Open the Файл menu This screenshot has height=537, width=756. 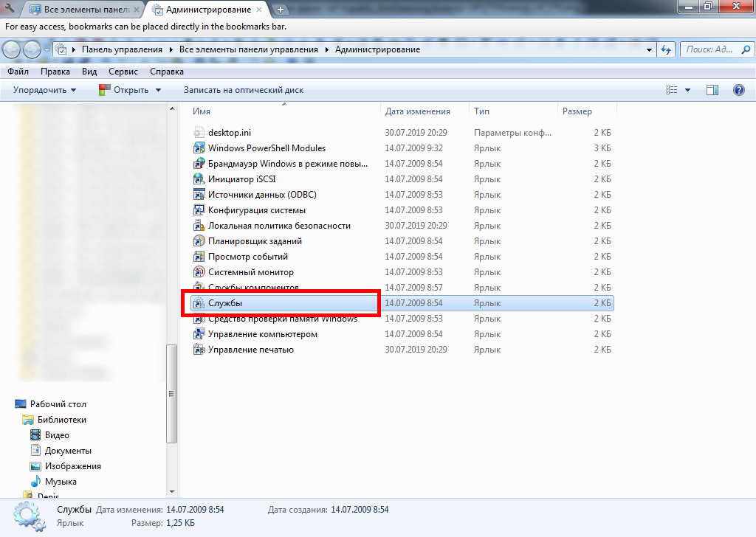18,72
